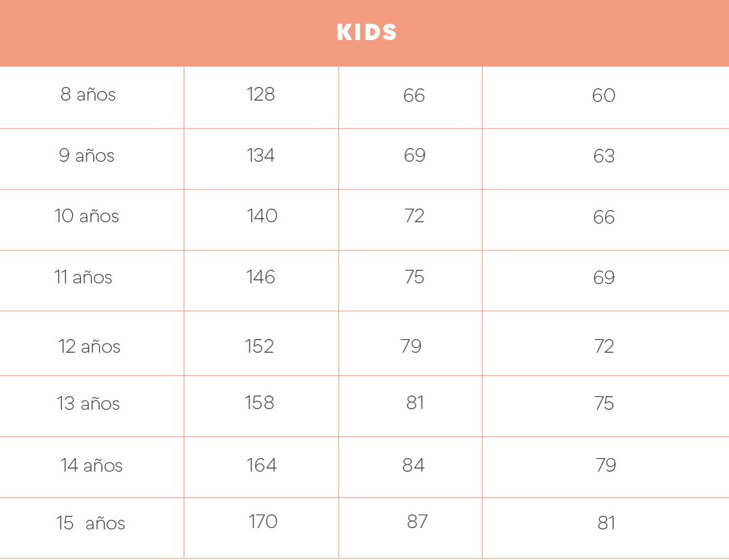
Task: Select the 158 height value
Action: point(259,402)
